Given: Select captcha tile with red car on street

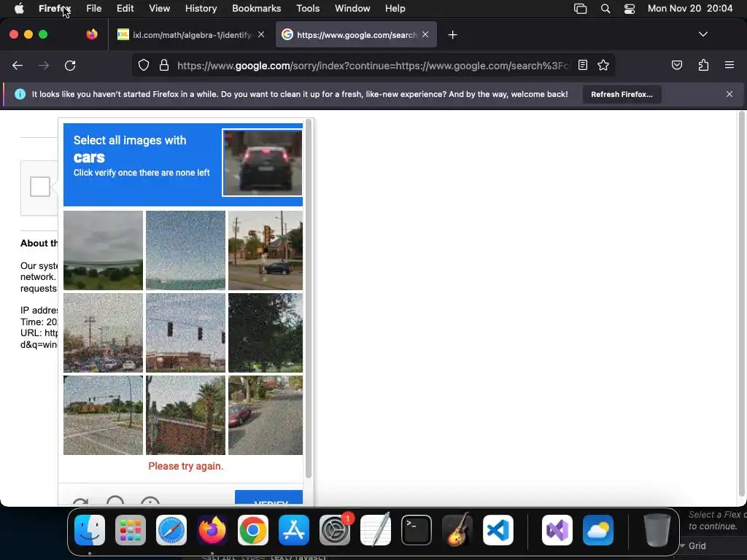Looking at the screenshot, I should (x=266, y=415).
